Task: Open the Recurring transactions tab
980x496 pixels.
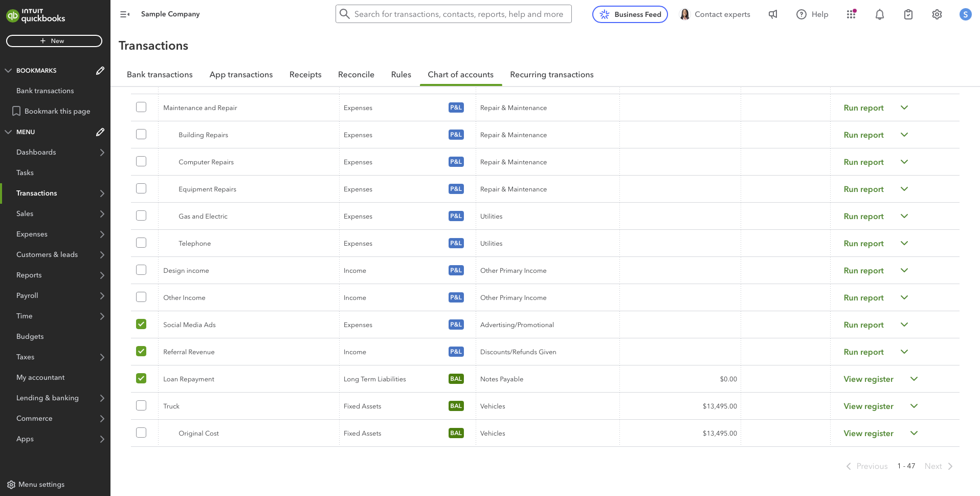Action: pyautogui.click(x=551, y=75)
